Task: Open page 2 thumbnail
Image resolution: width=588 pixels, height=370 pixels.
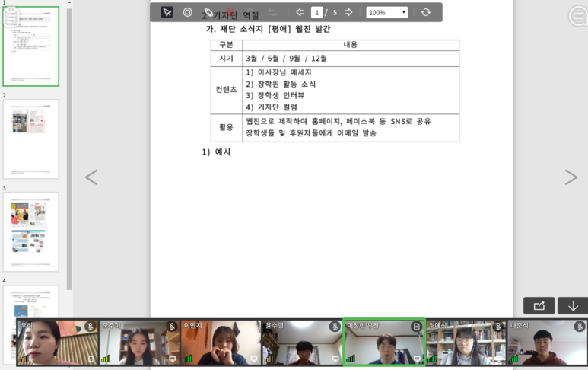Action: click(x=30, y=139)
